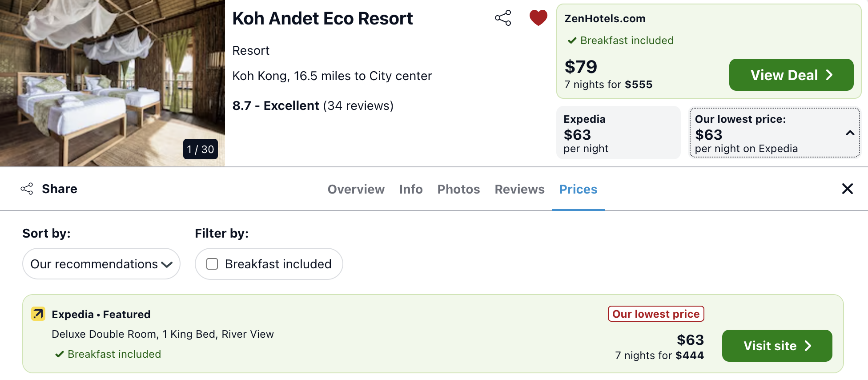868x380 pixels.
Task: Click the share icon beside hotel name
Action: point(503,18)
